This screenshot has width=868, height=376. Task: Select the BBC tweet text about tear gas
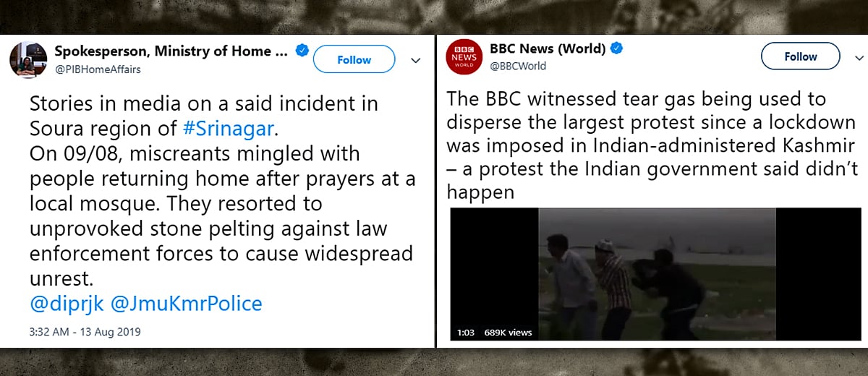652,145
